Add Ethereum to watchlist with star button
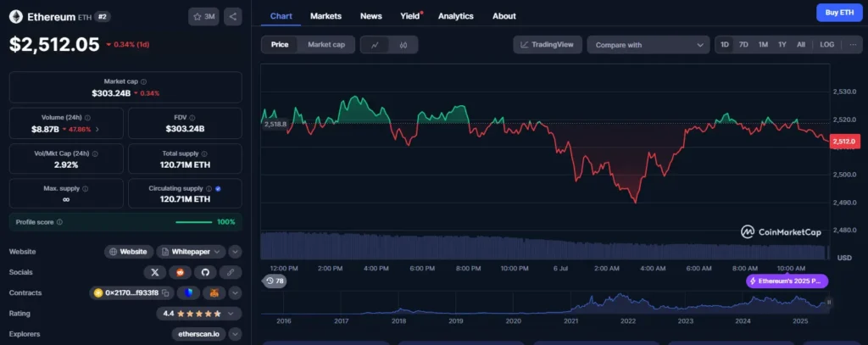The height and width of the screenshot is (345, 868). coord(203,17)
